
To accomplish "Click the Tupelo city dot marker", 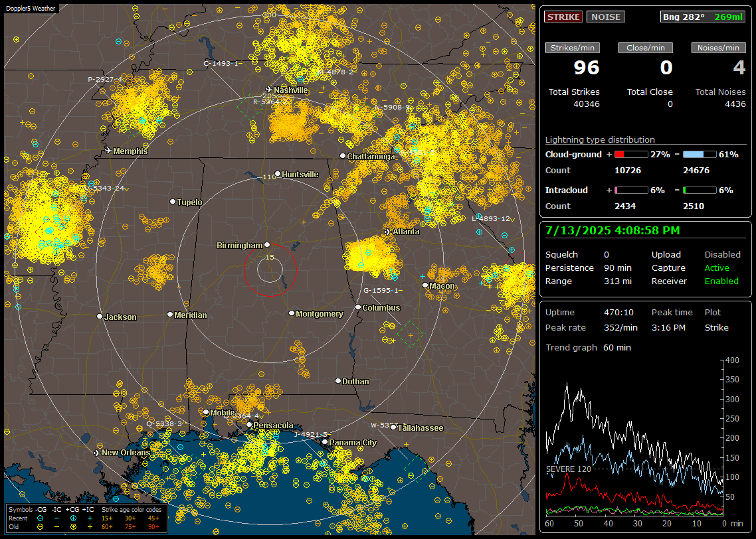I will (173, 201).
